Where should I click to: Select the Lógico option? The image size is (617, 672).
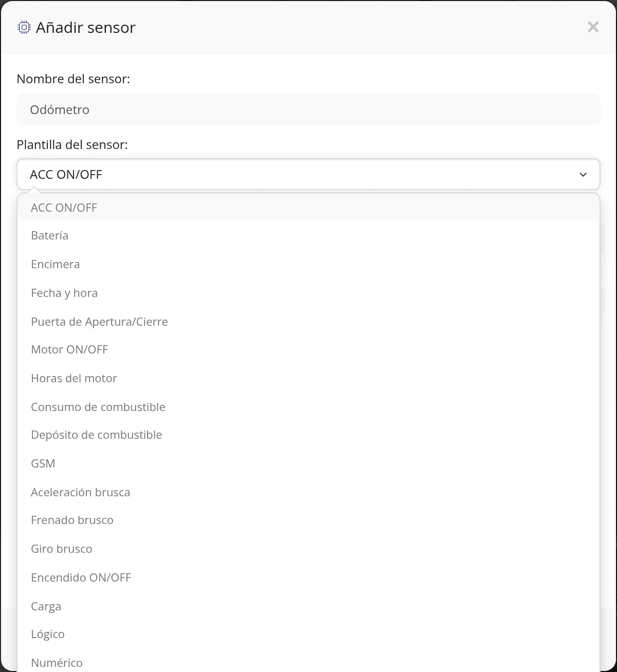tap(308, 634)
